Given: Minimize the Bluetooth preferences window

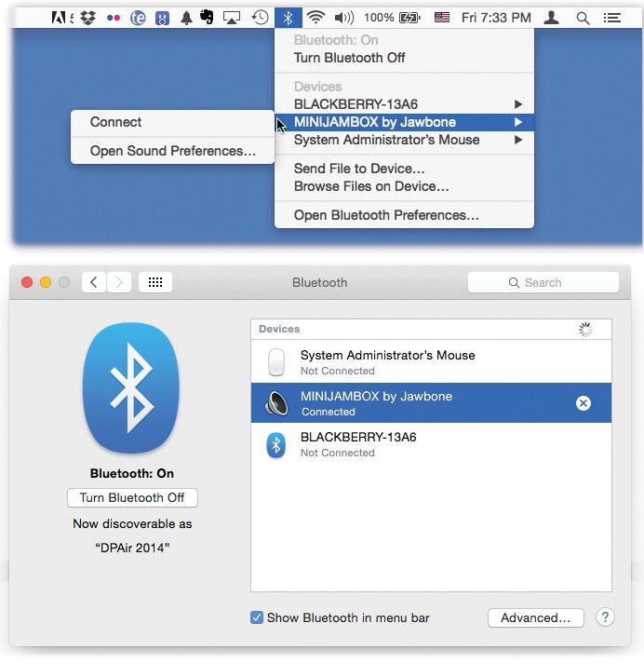Looking at the screenshot, I should pos(46,282).
